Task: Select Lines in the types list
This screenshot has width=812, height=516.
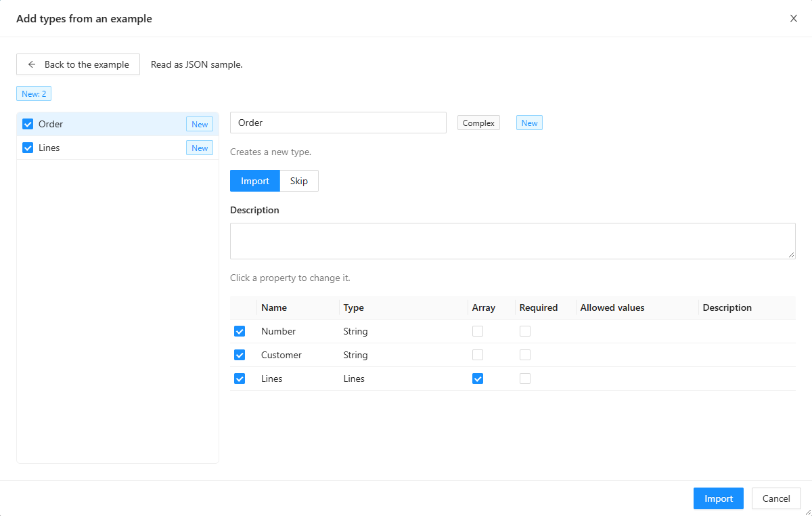Action: [x=118, y=148]
